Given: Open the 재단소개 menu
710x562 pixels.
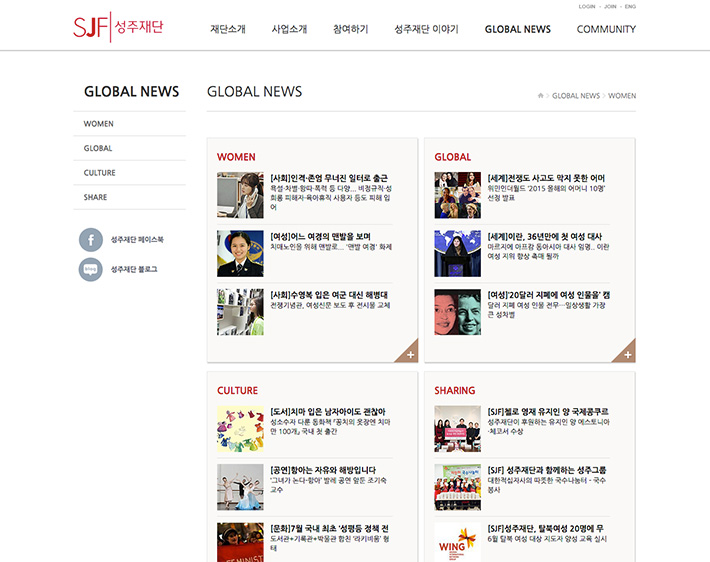Looking at the screenshot, I should [227, 29].
